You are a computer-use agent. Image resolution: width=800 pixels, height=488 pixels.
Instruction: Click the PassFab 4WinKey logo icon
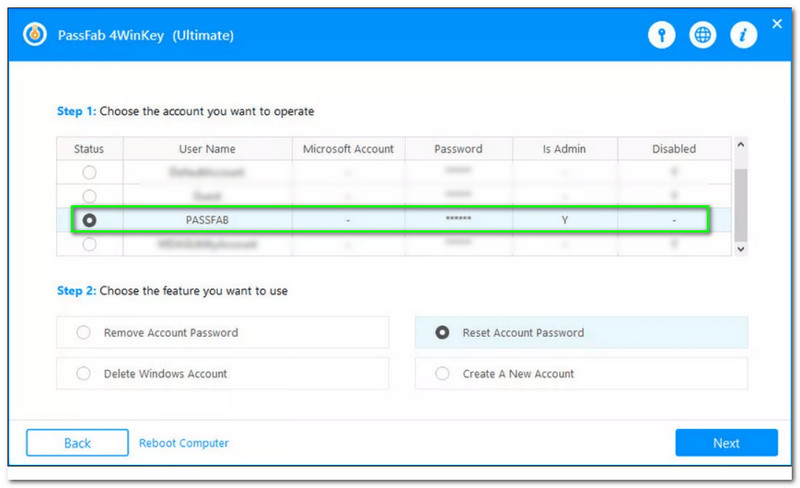click(36, 35)
